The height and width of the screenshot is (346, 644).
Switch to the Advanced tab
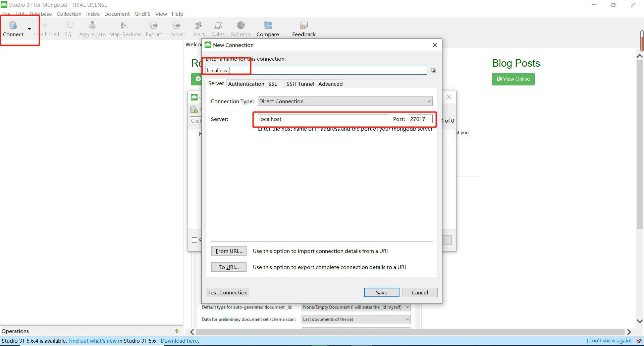pos(330,84)
